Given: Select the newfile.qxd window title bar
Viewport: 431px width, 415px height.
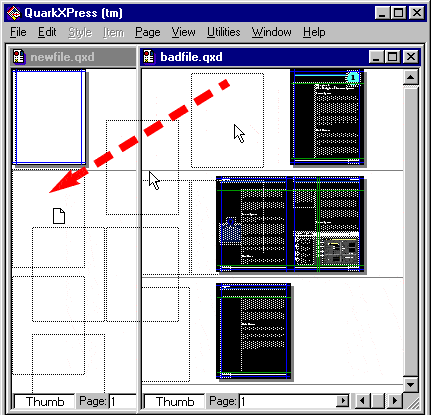Looking at the screenshot, I should 73,57.
